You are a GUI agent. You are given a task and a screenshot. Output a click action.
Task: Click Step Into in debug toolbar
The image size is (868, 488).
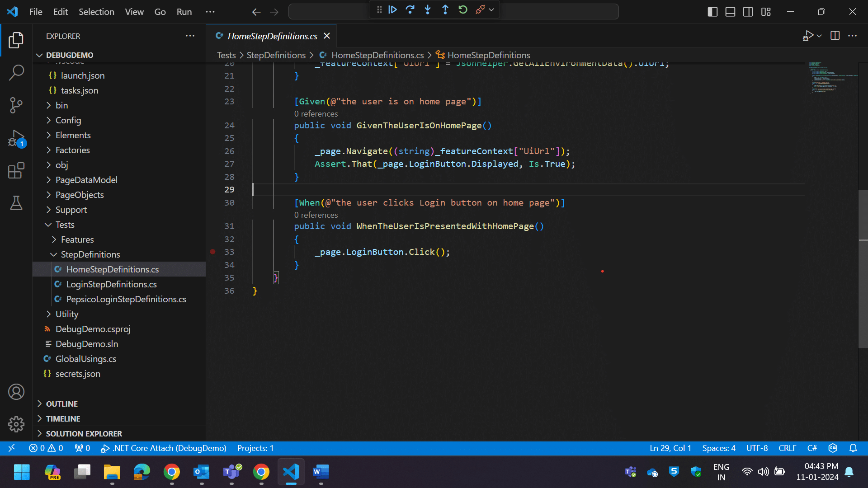428,9
